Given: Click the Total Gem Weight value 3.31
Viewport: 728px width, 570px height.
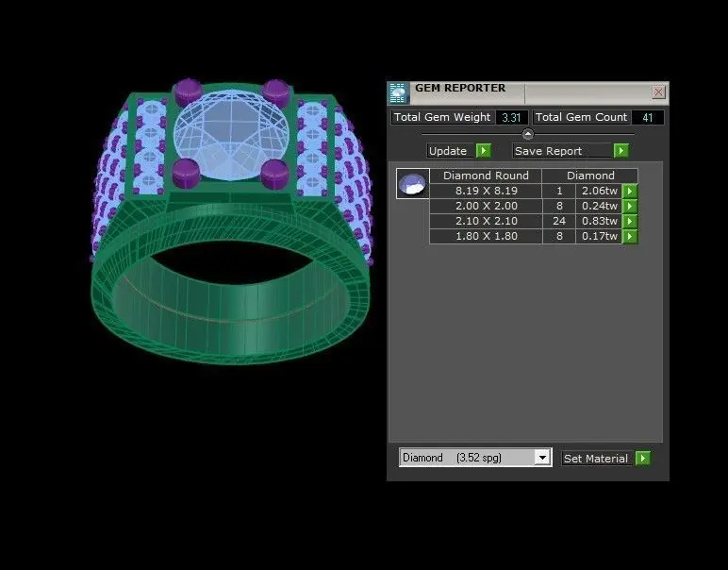Looking at the screenshot, I should pos(511,118).
